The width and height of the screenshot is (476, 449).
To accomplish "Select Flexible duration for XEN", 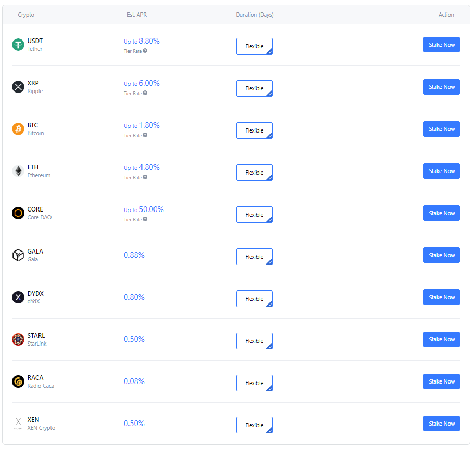I will 254,425.
